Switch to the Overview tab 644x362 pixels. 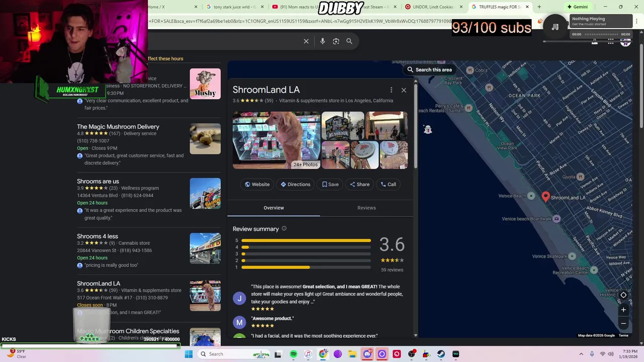(274, 208)
